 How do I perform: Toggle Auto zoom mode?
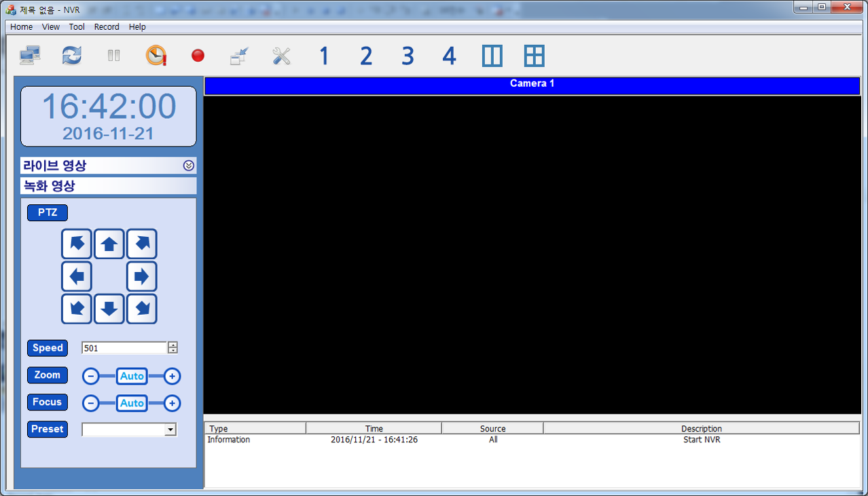(x=132, y=376)
